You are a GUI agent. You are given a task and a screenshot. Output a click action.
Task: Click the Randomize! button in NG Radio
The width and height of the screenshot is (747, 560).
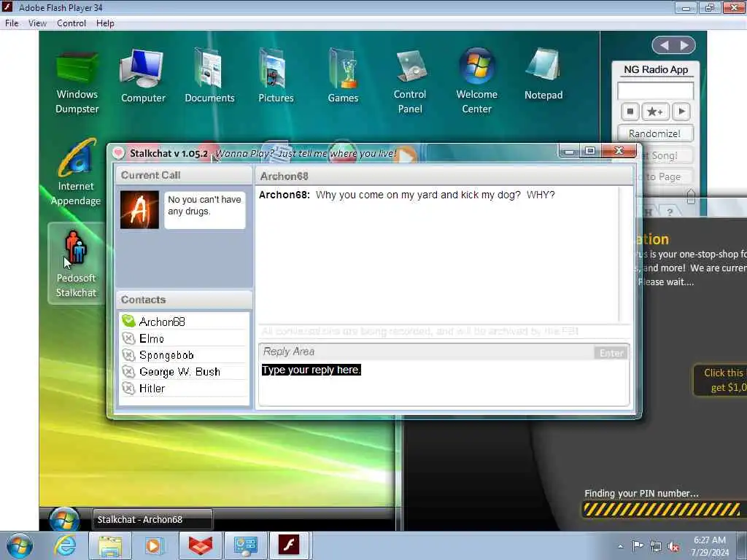[x=655, y=133]
